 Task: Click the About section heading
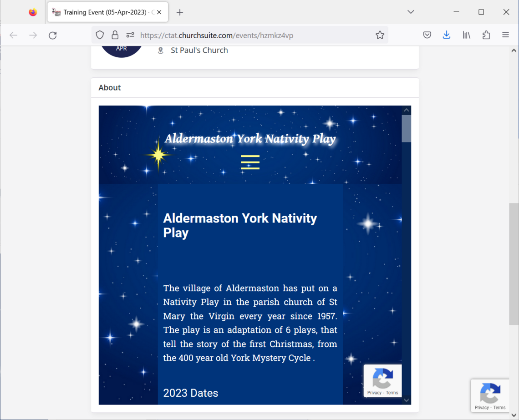pos(110,88)
